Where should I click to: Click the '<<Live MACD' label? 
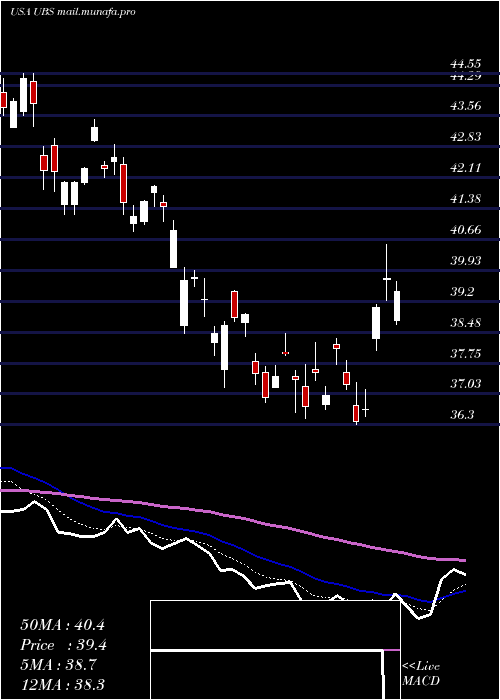tap(421, 673)
